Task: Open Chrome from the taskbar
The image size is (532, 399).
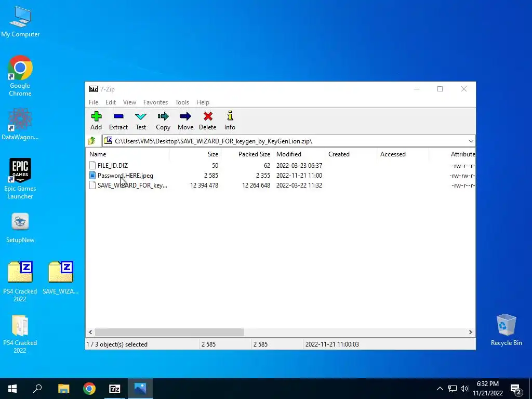Action: pyautogui.click(x=89, y=389)
